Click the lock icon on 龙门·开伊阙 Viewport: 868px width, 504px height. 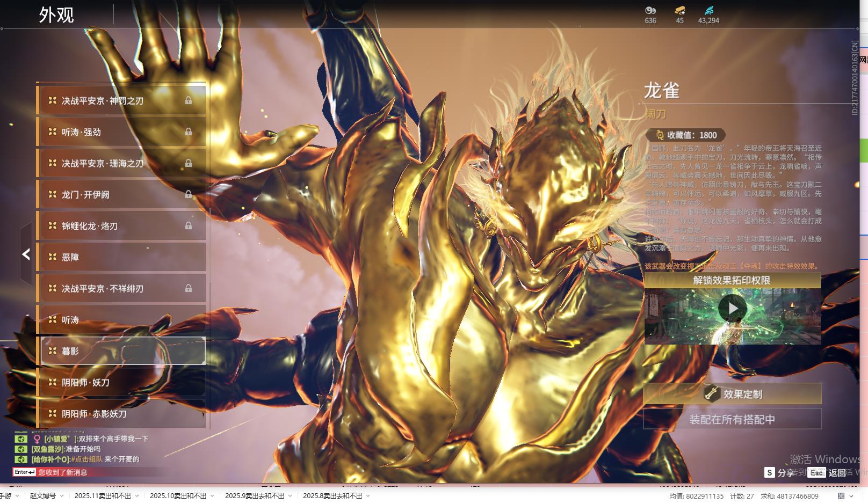click(189, 194)
